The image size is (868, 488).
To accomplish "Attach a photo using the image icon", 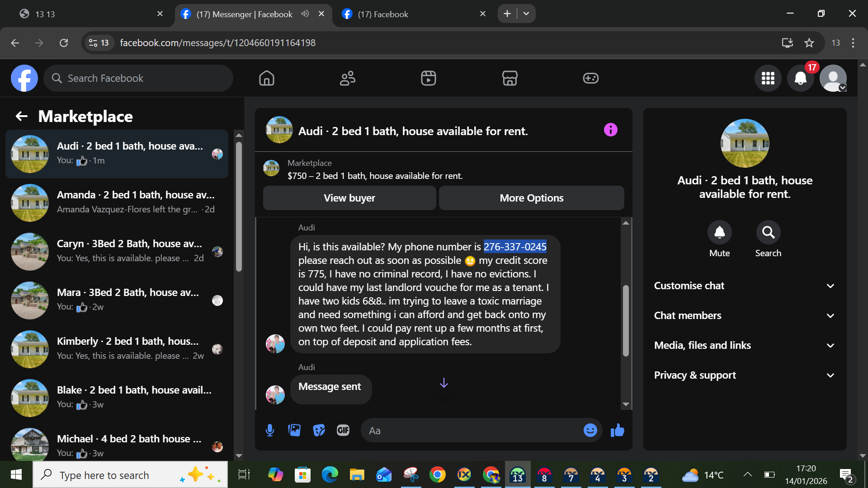I will tap(294, 430).
